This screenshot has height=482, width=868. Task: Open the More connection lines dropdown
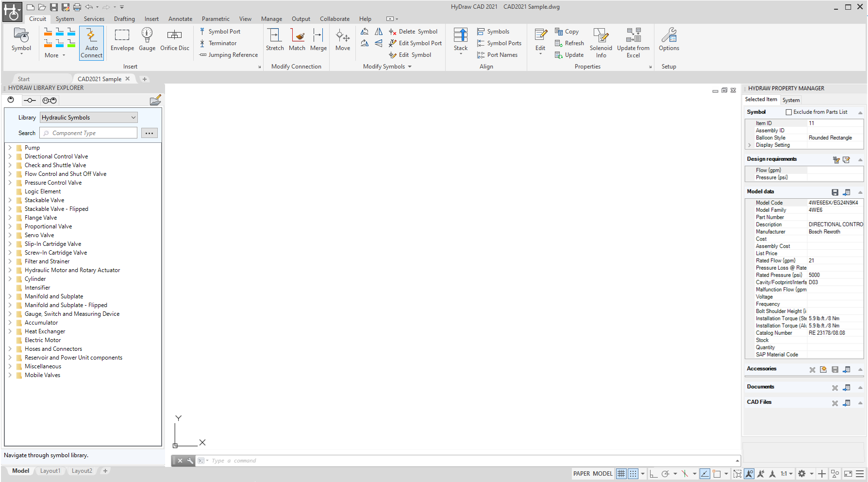coord(54,55)
